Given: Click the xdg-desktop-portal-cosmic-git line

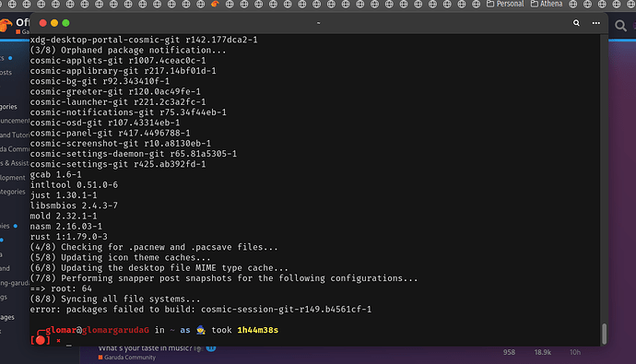Looking at the screenshot, I should (144, 40).
